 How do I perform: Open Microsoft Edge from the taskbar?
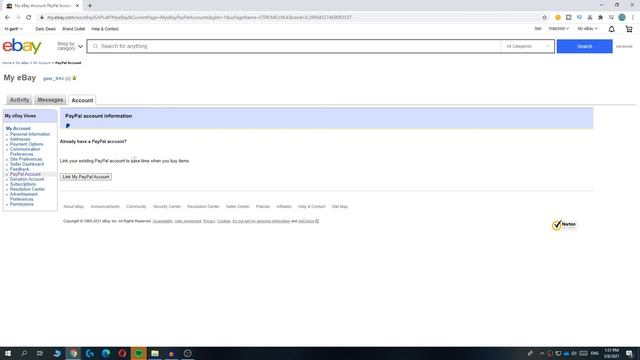(x=106, y=353)
